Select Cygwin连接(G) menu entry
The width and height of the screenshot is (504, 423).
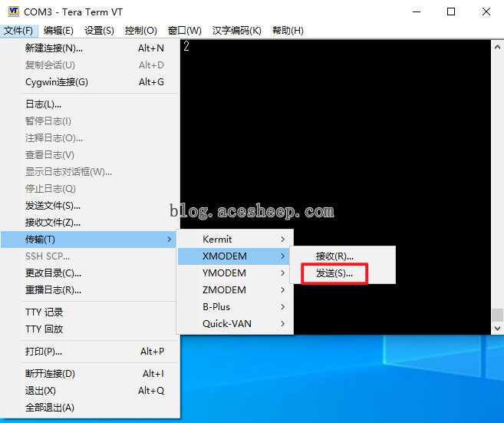click(x=90, y=82)
